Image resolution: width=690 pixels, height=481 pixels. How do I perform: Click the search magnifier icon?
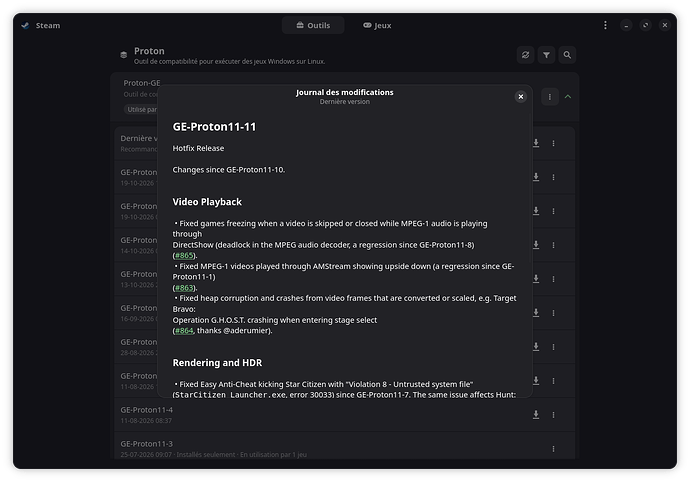point(567,55)
